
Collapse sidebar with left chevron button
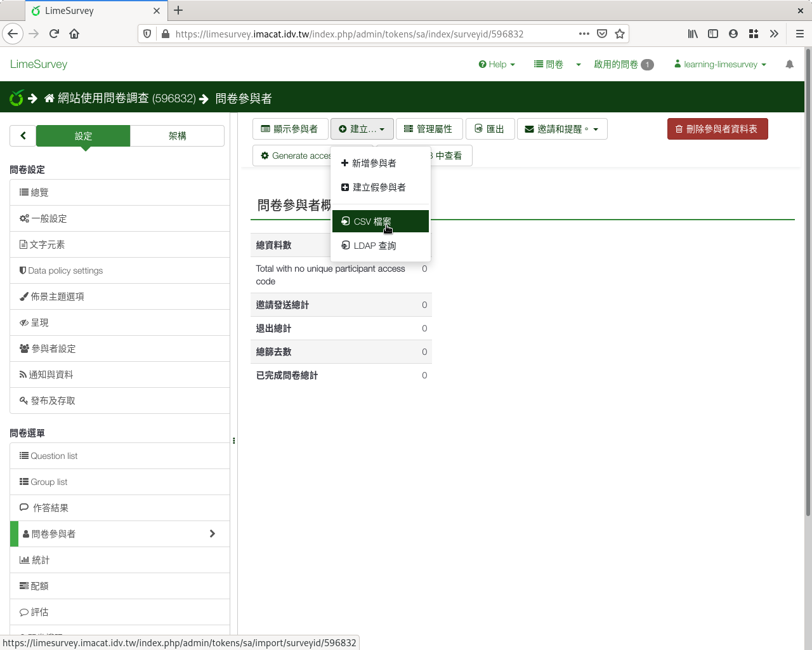(23, 135)
